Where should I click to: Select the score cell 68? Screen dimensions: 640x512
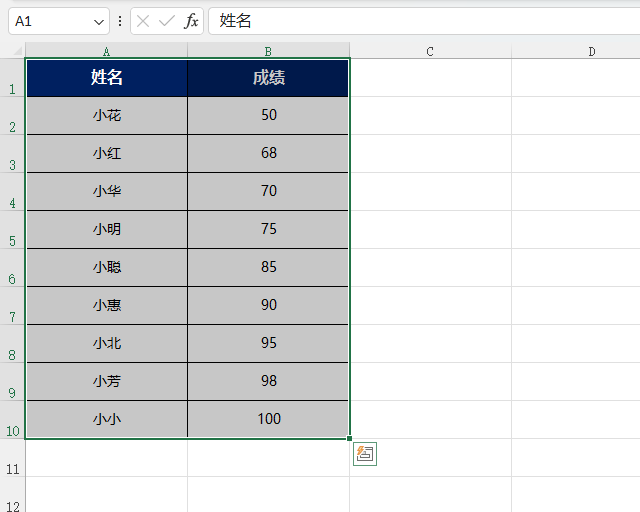click(x=268, y=154)
